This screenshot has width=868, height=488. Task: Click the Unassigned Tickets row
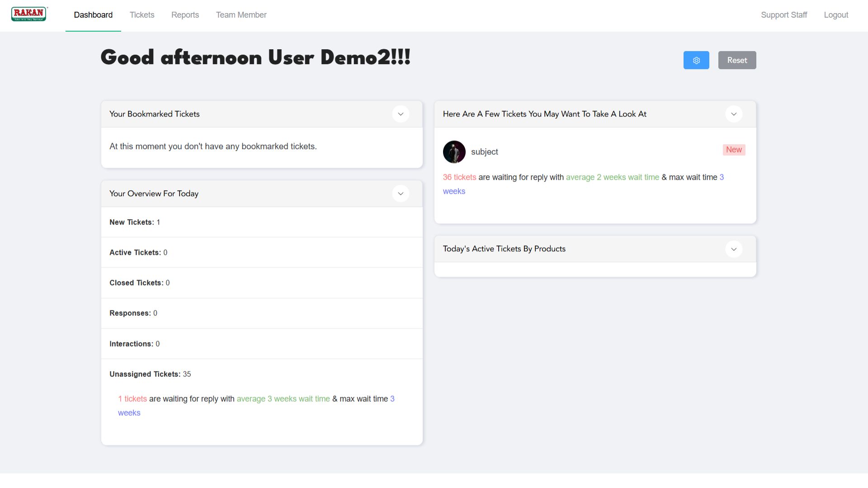(150, 374)
